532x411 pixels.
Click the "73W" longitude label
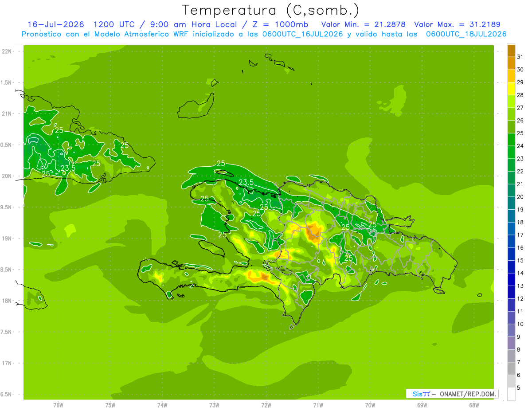[214, 405]
